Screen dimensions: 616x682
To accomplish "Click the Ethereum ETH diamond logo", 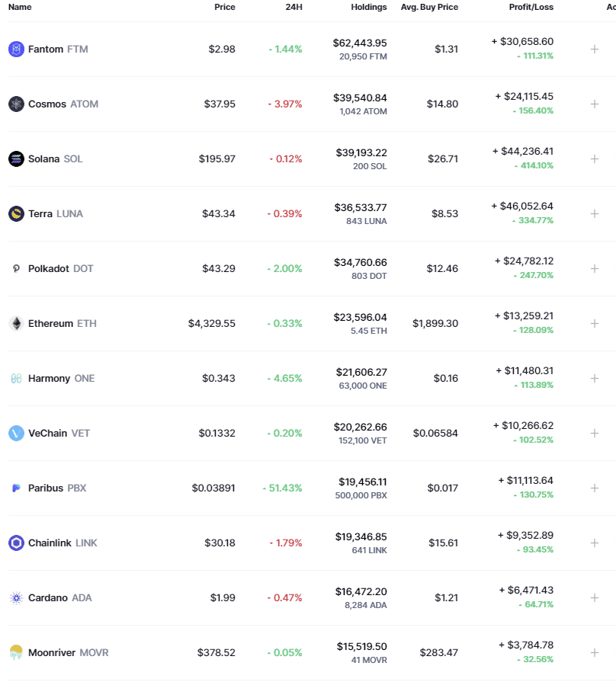I will tap(16, 324).
